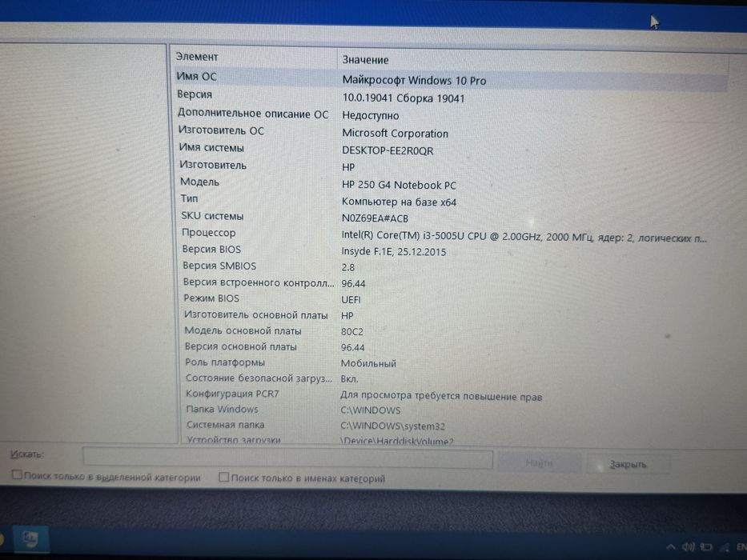Open the System Information taskbar icon

click(30, 538)
